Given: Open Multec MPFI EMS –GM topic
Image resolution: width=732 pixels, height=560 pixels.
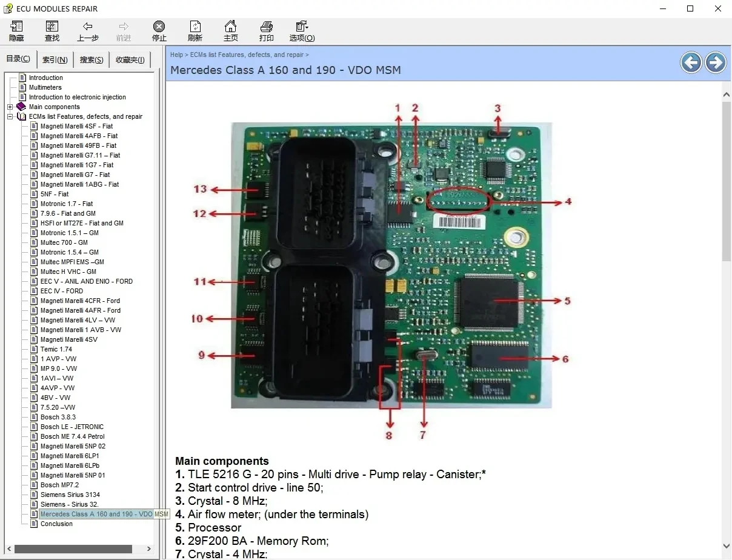Looking at the screenshot, I should coord(72,262).
